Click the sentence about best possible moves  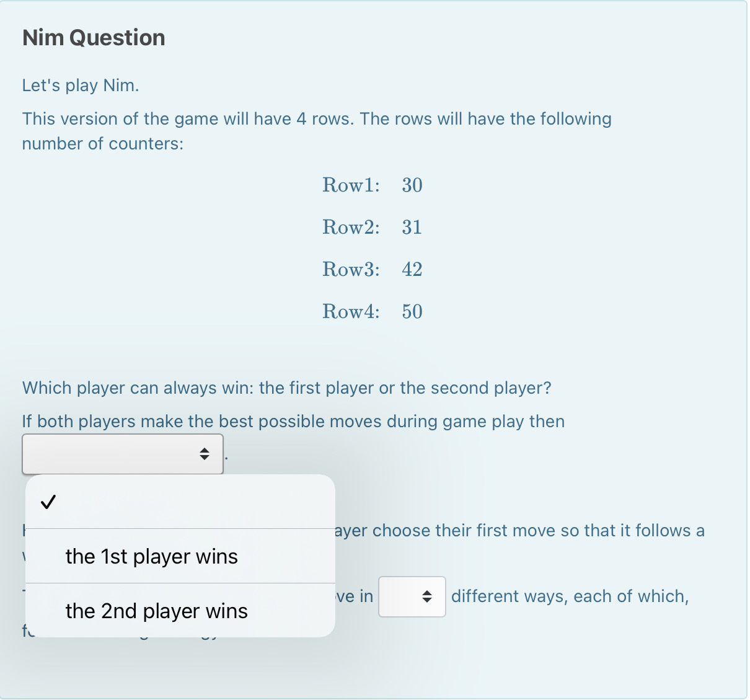click(x=293, y=421)
